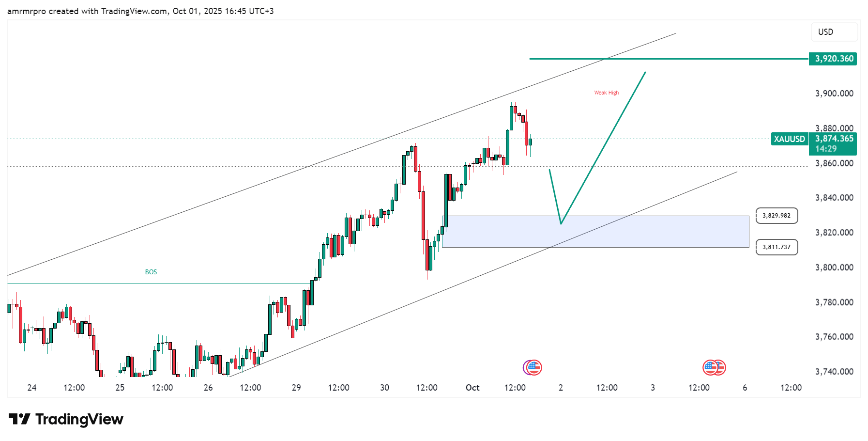This screenshot has height=441, width=868.
Task: Click the US economic event icon near Oct 3
Action: coord(714,368)
